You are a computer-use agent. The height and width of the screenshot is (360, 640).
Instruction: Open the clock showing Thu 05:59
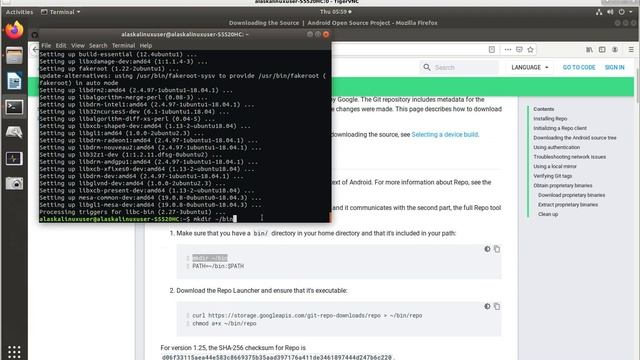tap(336, 12)
